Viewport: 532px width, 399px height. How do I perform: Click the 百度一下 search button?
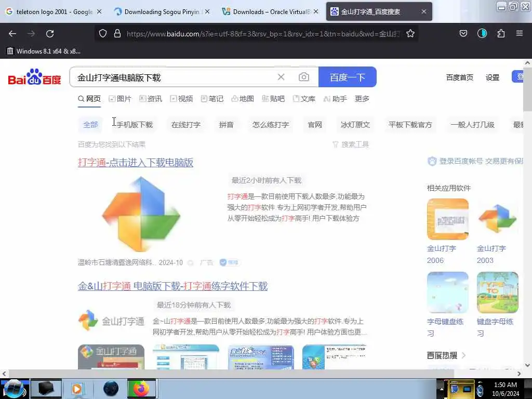348,77
